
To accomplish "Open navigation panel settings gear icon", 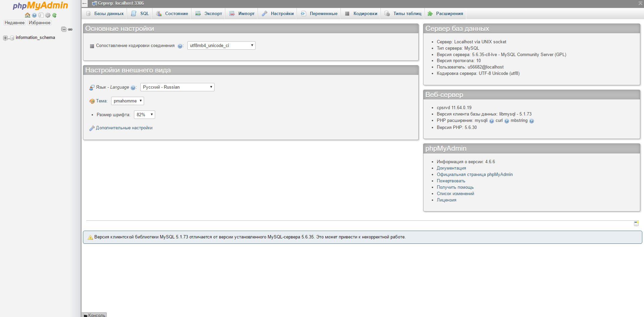I will 48,15.
